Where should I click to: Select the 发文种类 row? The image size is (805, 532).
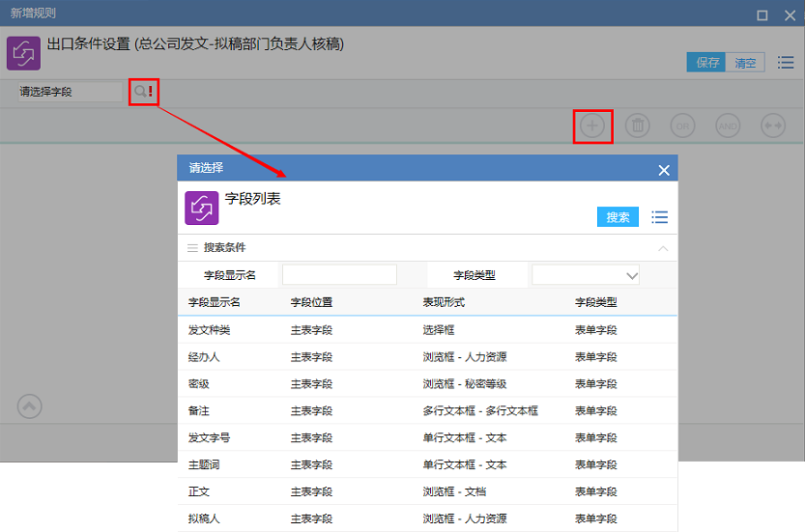(x=210, y=330)
